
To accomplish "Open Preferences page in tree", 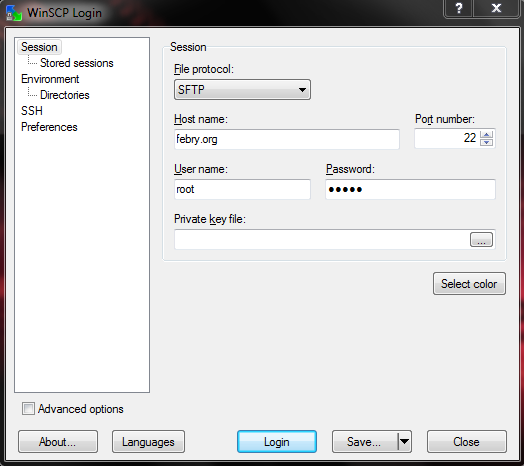I will coord(49,127).
